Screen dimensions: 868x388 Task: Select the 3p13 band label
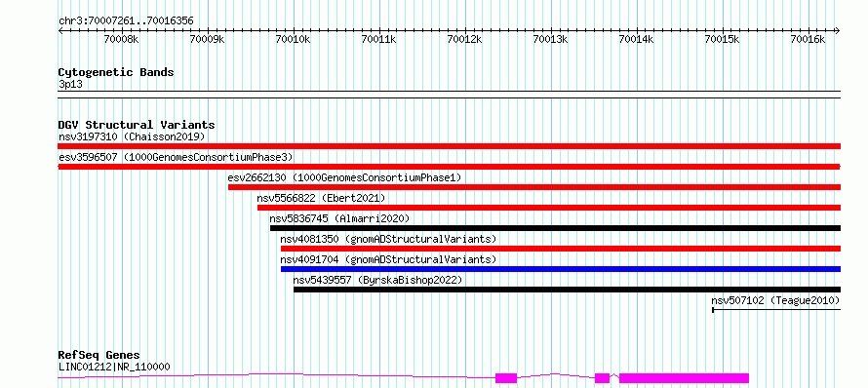70,84
